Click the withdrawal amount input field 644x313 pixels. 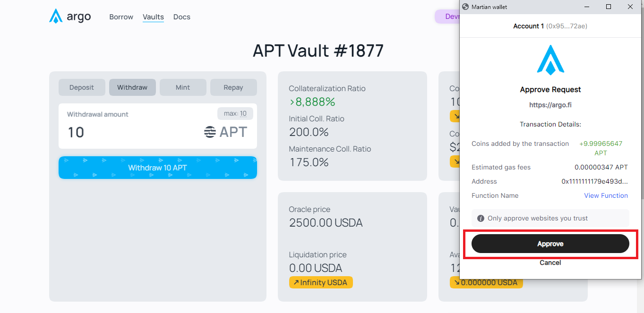[132, 132]
